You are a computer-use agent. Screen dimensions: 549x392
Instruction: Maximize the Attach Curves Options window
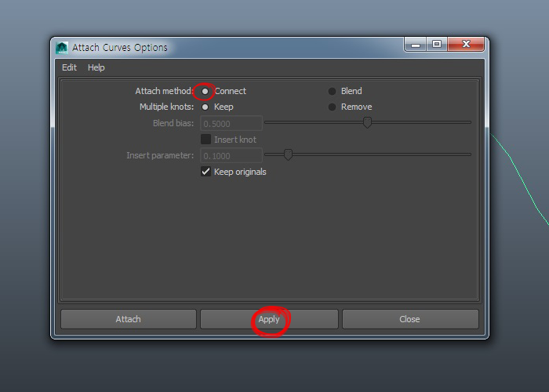[437, 45]
